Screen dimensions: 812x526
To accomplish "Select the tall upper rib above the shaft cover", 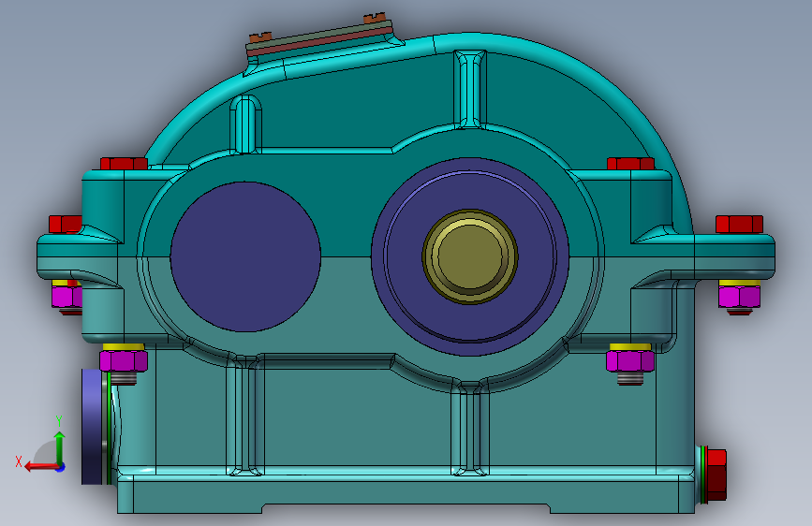I will (x=470, y=89).
